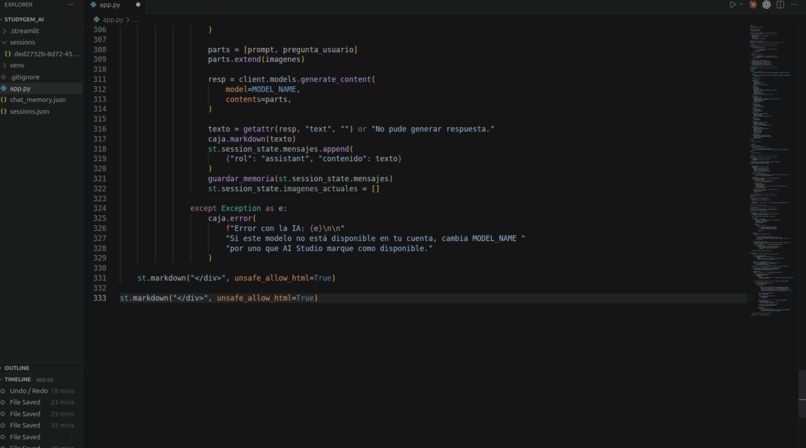This screenshot has width=806, height=448.
Task: Click 'caja.error(' on line 325
Action: coord(232,218)
